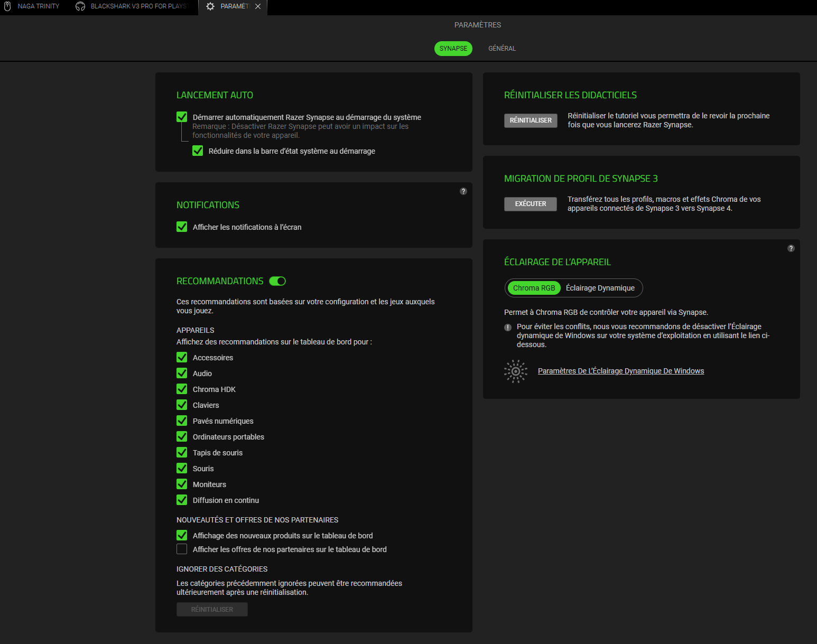Uncheck Diffusion en continu checkbox
The width and height of the screenshot is (817, 644).
click(182, 500)
